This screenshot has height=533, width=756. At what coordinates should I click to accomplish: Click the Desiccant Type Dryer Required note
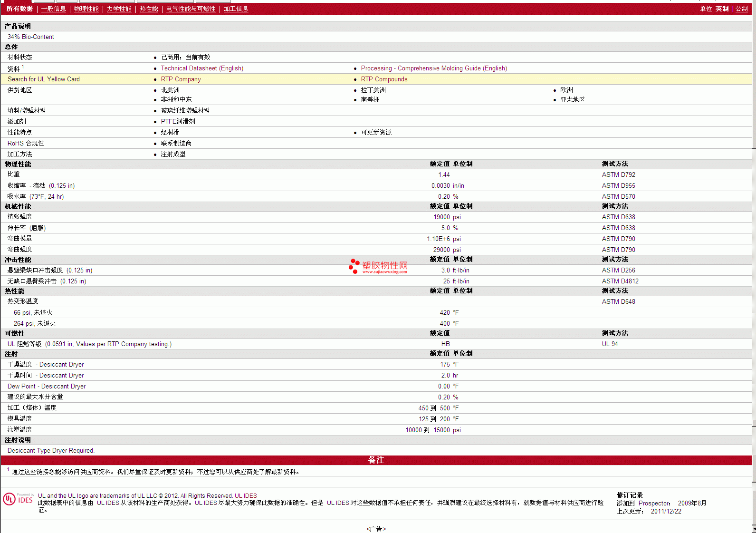(x=51, y=451)
